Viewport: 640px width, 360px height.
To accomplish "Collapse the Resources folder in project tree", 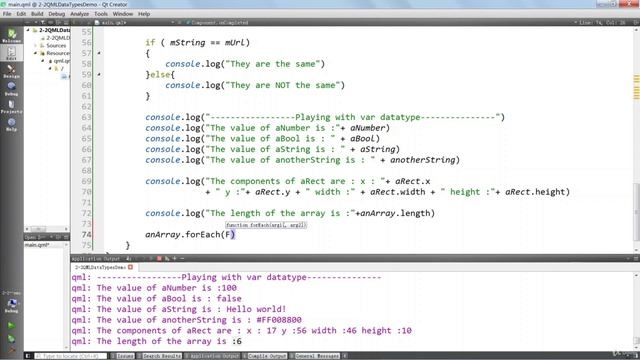I will 35,53.
